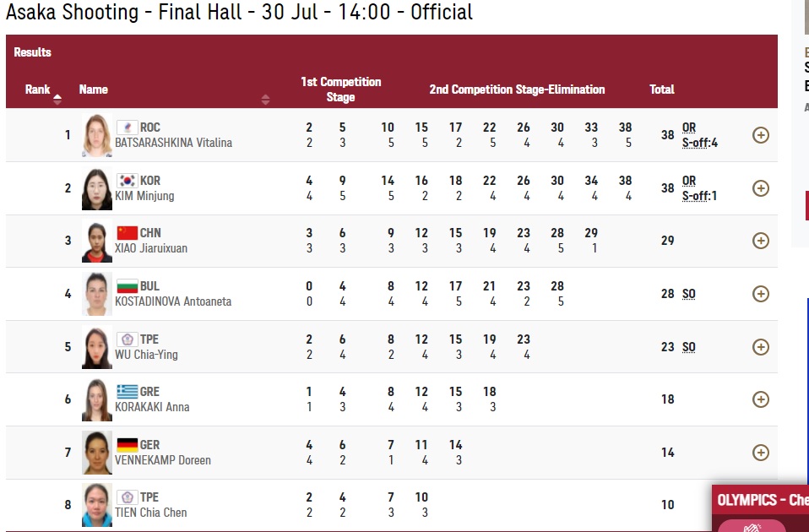The image size is (809, 532).
Task: Open Kim Minjung's athlete photo
Action: (x=96, y=188)
